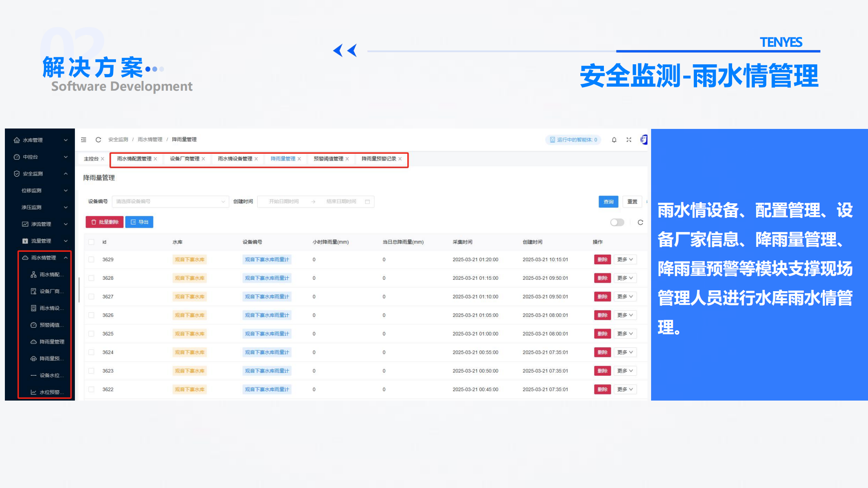Toggle fullscreen with the expand icon

[629, 140]
